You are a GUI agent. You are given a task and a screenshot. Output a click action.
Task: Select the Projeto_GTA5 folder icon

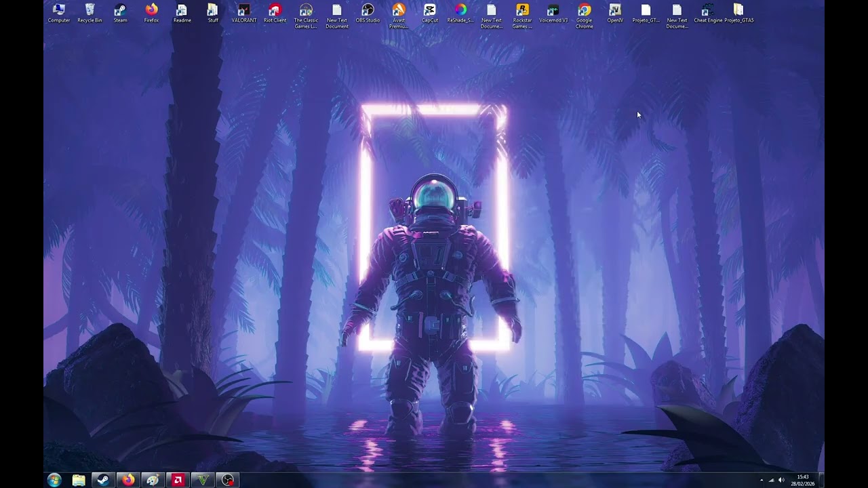(738, 13)
